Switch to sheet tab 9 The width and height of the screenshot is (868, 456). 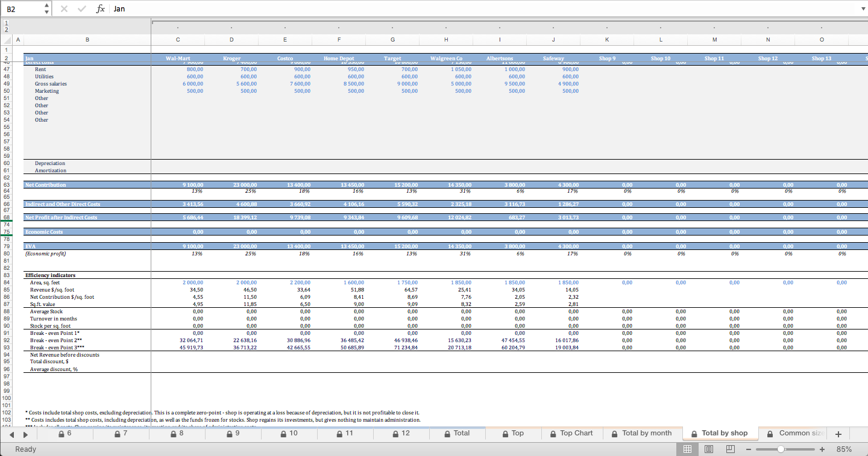pos(233,433)
